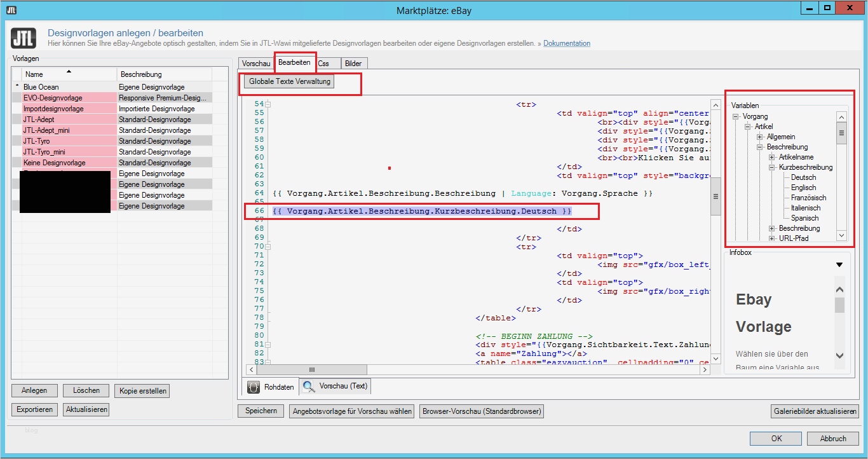The width and height of the screenshot is (868, 459).
Task: Switch to the Css tab
Action: click(323, 64)
